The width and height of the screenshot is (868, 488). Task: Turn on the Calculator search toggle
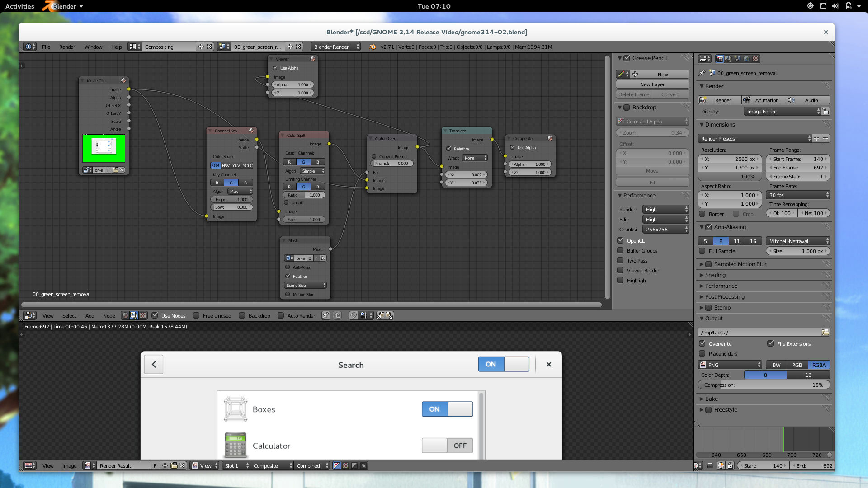click(x=447, y=446)
